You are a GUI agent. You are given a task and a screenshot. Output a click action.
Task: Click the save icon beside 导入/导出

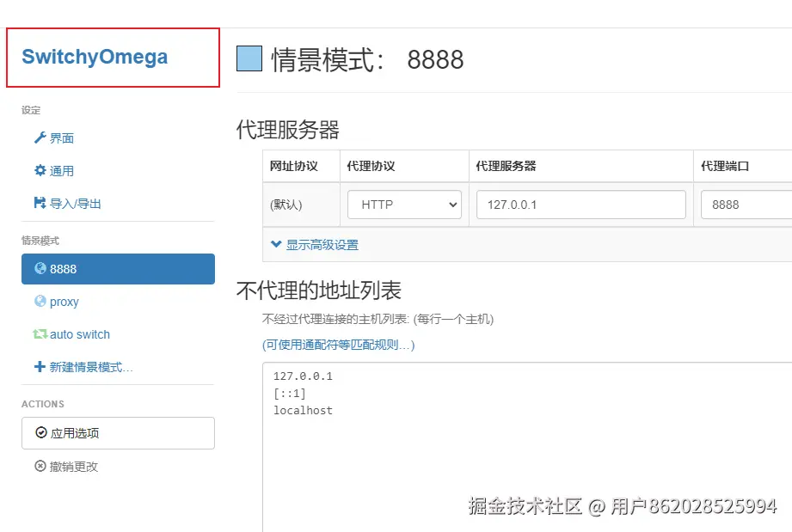(x=40, y=203)
